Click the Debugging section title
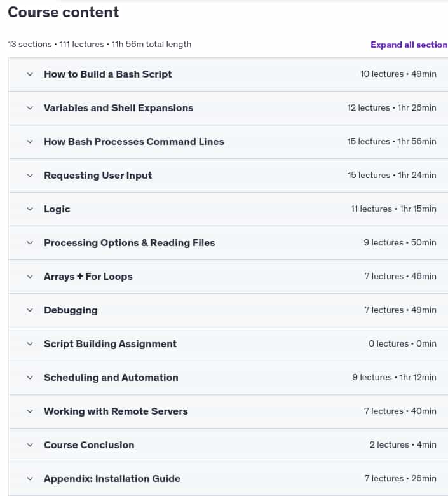Screen dimensions: 448x496 click(x=71, y=310)
